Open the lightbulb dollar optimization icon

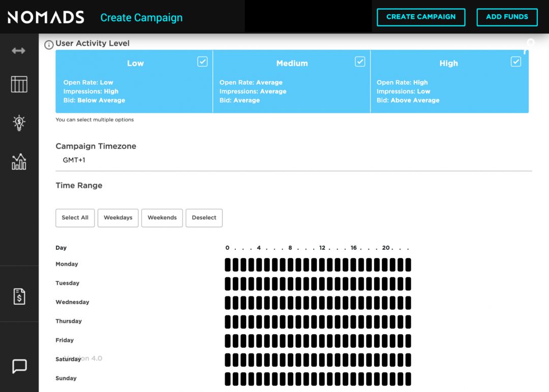pos(19,122)
